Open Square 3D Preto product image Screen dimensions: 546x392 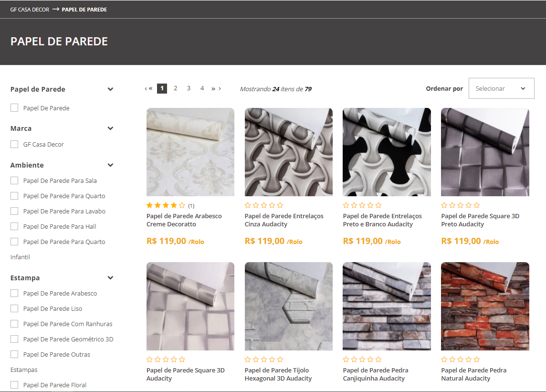tap(485, 152)
